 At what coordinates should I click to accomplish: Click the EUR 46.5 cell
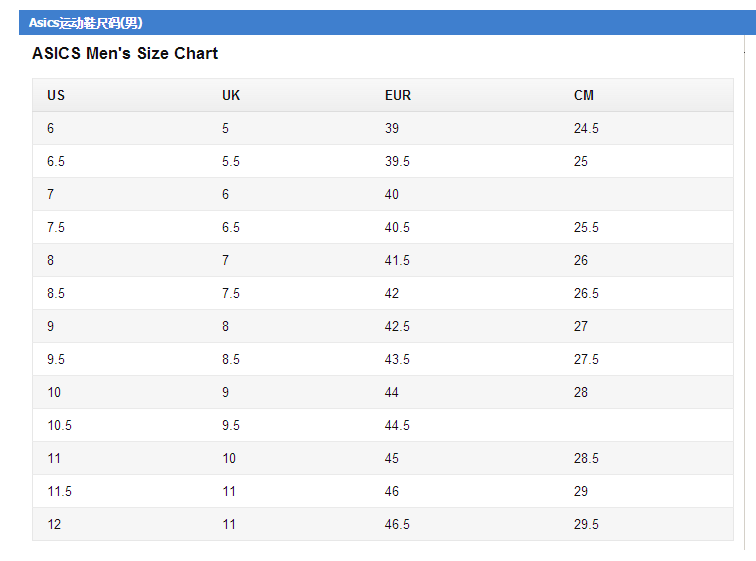click(397, 525)
